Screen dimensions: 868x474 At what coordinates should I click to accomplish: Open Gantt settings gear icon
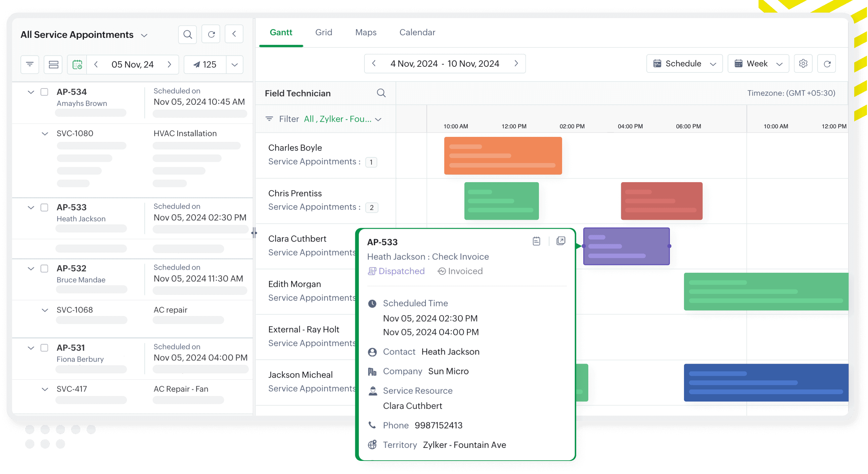803,64
